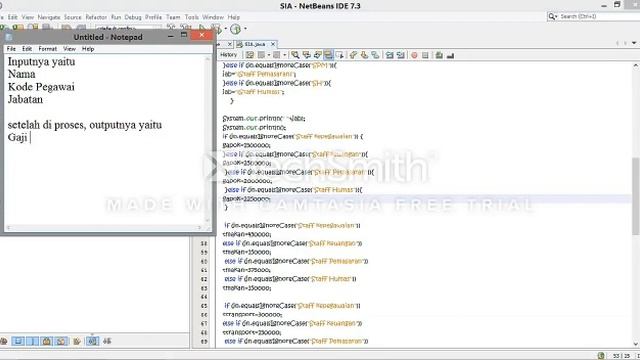Open Notepad Help menu
This screenshot has width=640, height=360.
88,49
